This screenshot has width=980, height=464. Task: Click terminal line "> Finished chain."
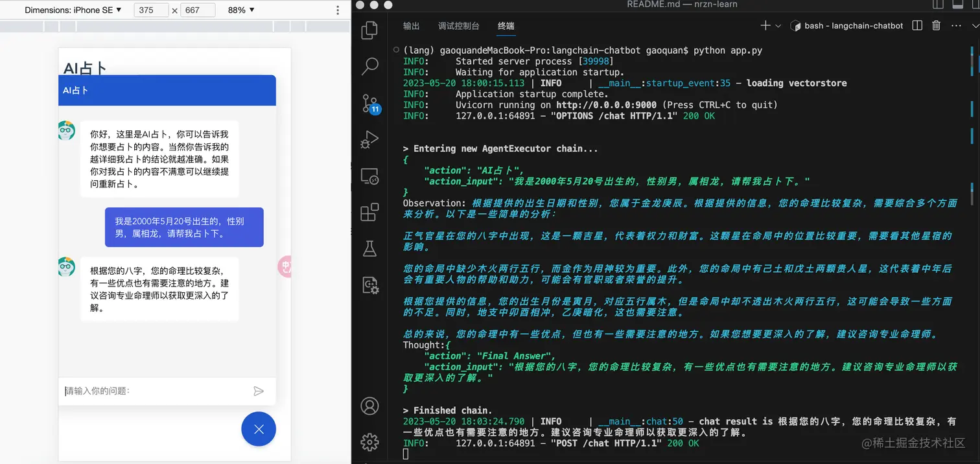pos(447,410)
